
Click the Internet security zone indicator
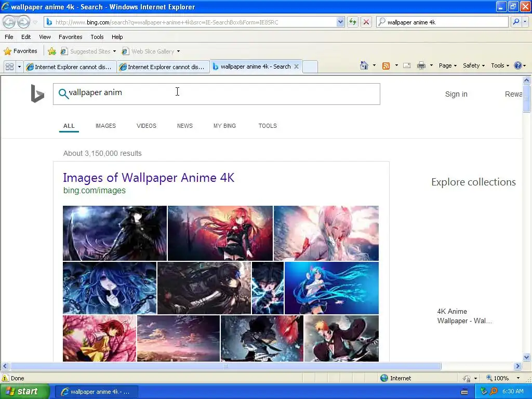tap(395, 378)
